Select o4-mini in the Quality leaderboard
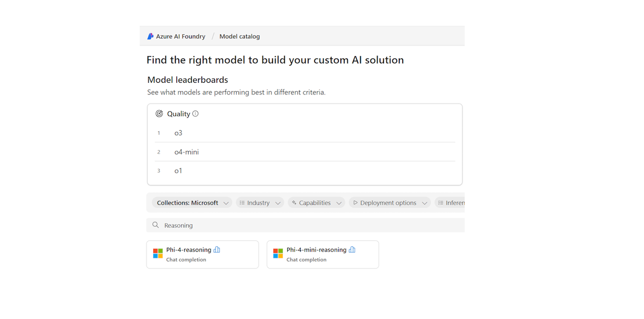 click(x=186, y=152)
